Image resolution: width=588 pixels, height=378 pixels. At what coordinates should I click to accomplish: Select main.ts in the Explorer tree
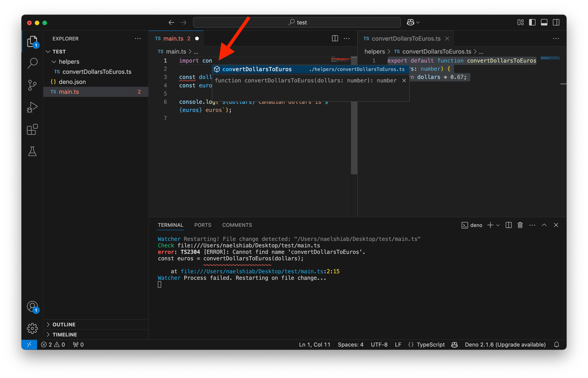(96, 92)
